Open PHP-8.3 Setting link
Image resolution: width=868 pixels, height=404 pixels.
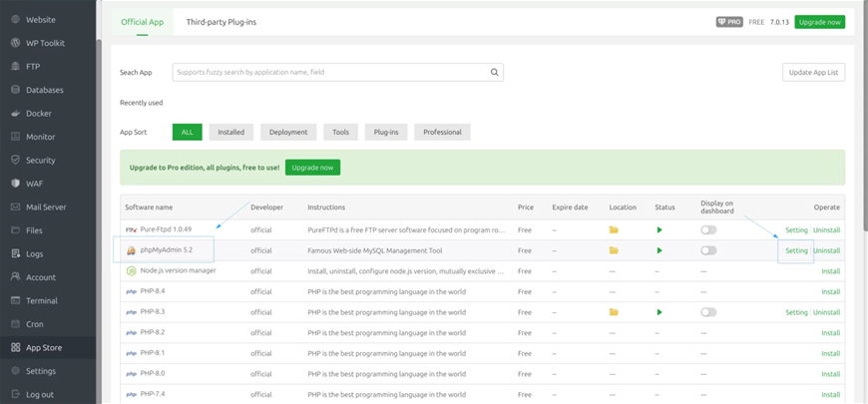point(796,312)
